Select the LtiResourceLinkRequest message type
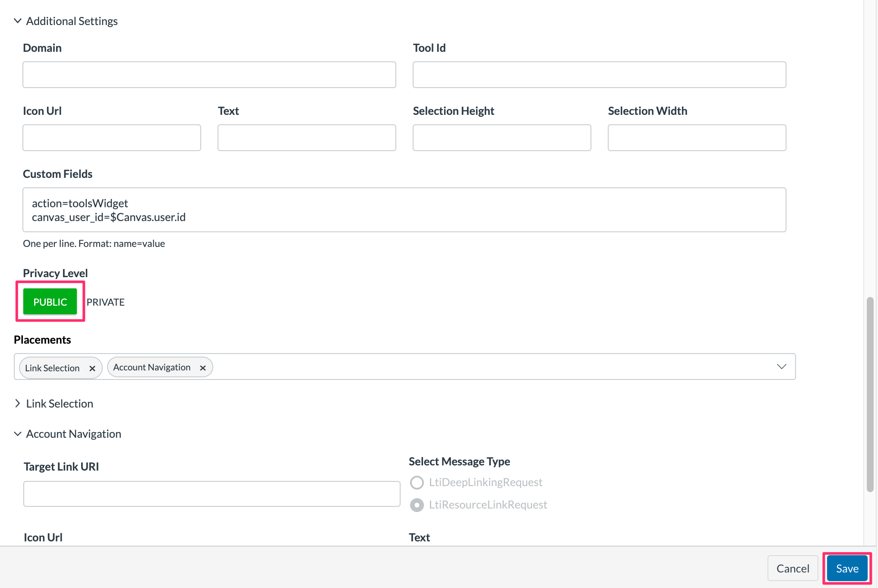 [417, 505]
